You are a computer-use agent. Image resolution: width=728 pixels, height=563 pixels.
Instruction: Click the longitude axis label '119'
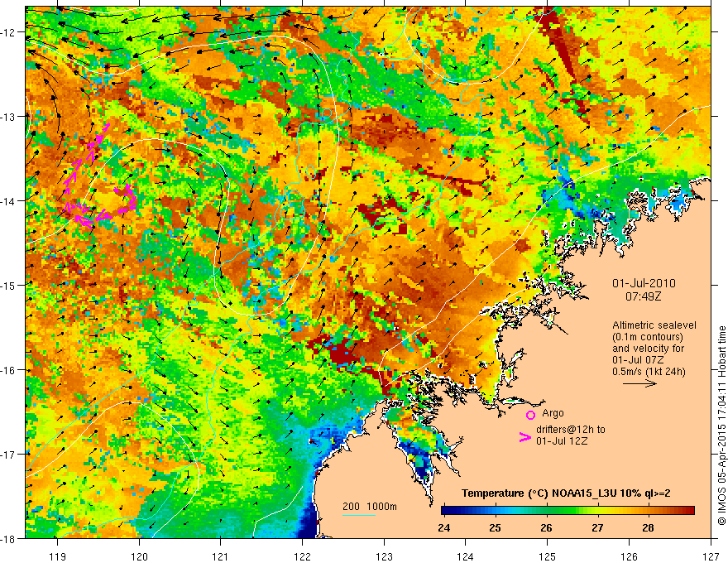(x=58, y=556)
